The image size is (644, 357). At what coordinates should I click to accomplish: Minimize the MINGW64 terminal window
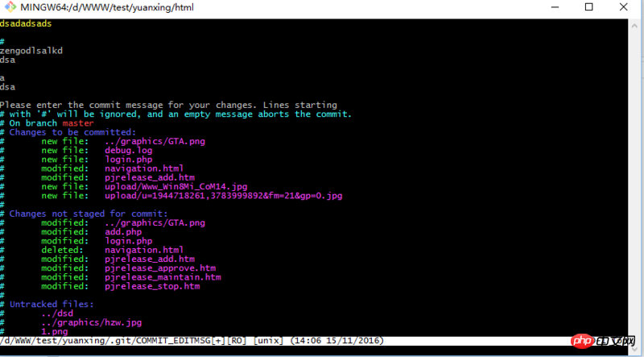[555, 7]
